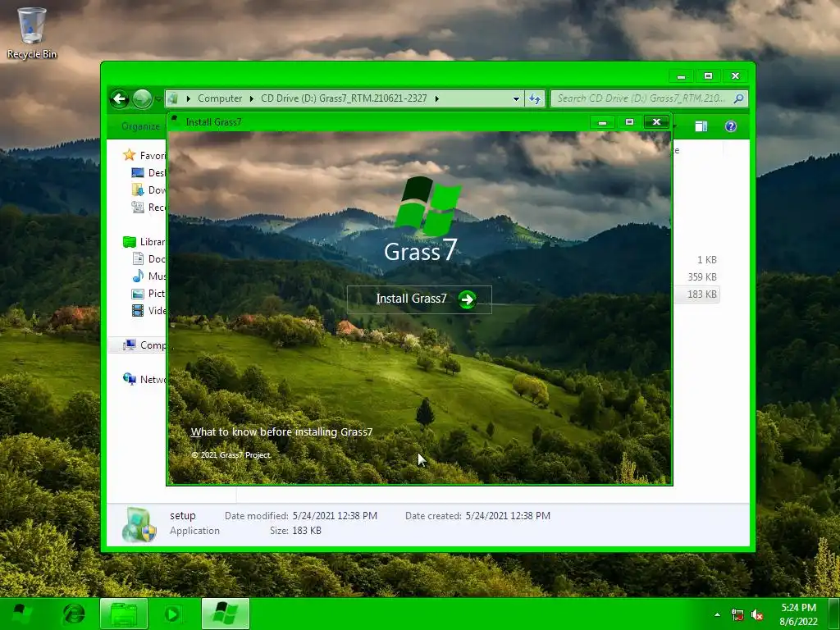Maximize the Explorer window
The height and width of the screenshot is (630, 840).
tap(708, 76)
